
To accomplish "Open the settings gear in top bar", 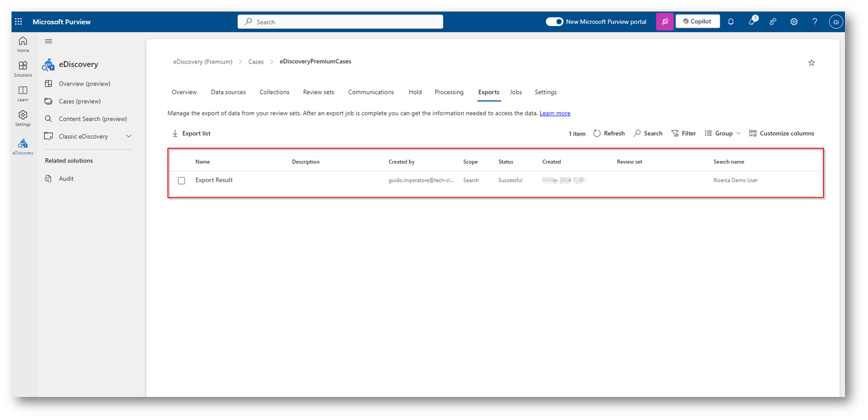I will tap(794, 22).
